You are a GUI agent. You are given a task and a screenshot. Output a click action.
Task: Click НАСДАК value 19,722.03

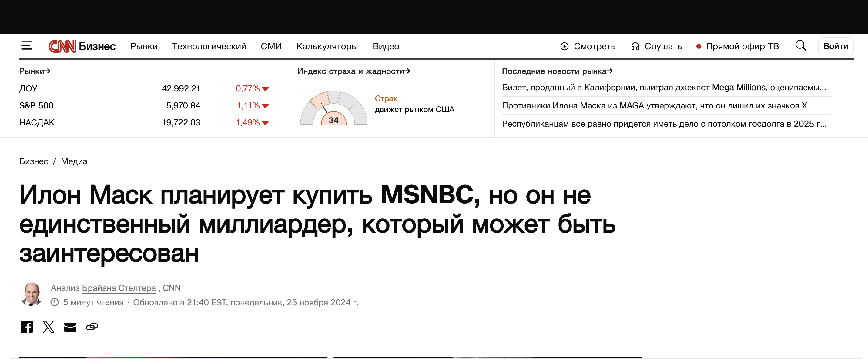[181, 123]
